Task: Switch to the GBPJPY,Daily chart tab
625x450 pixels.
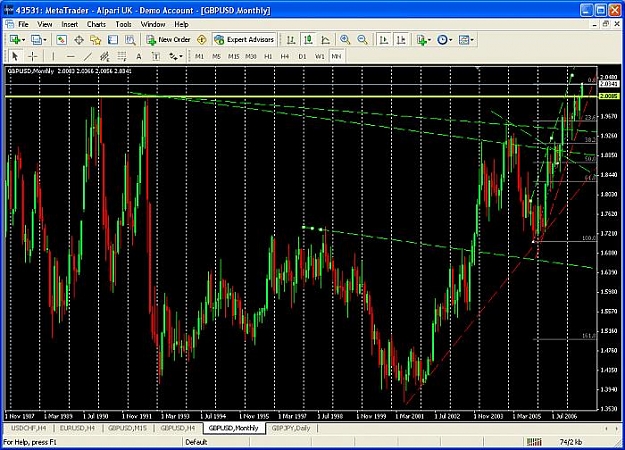Action: click(x=291, y=428)
